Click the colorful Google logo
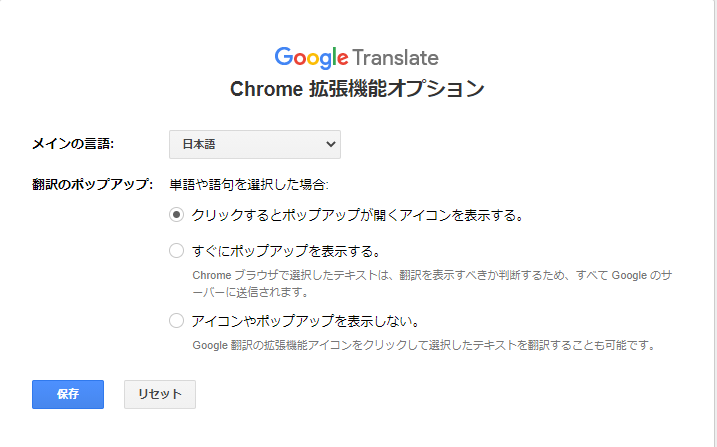Viewport: 717px width, 447px height. (311, 58)
